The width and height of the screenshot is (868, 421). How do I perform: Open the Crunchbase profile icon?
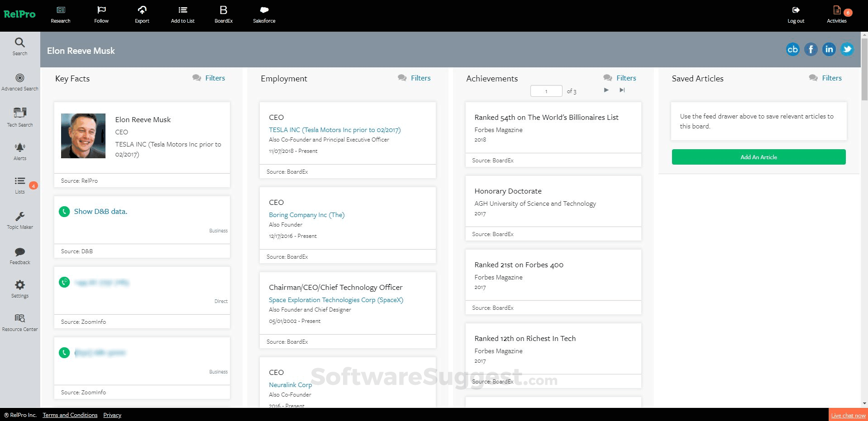coord(792,49)
